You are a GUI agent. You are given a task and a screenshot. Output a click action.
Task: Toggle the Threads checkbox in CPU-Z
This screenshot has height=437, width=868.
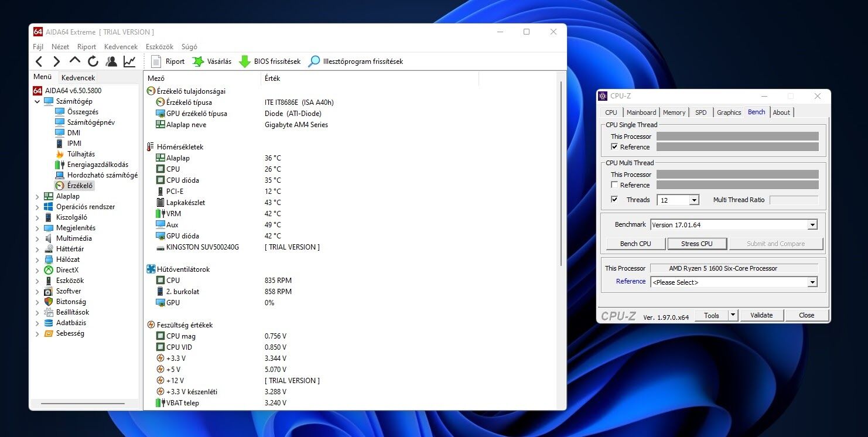point(614,199)
